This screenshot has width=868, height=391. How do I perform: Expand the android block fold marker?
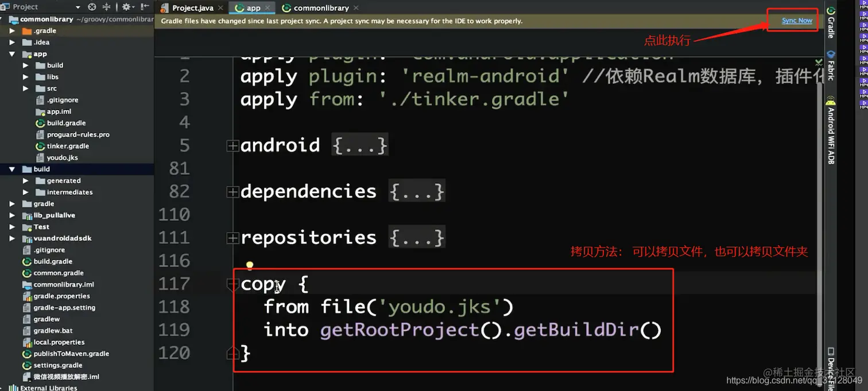[x=232, y=146]
